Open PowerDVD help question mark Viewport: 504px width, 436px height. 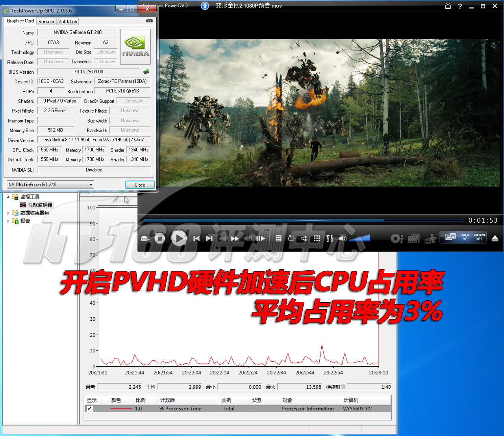coord(460,6)
